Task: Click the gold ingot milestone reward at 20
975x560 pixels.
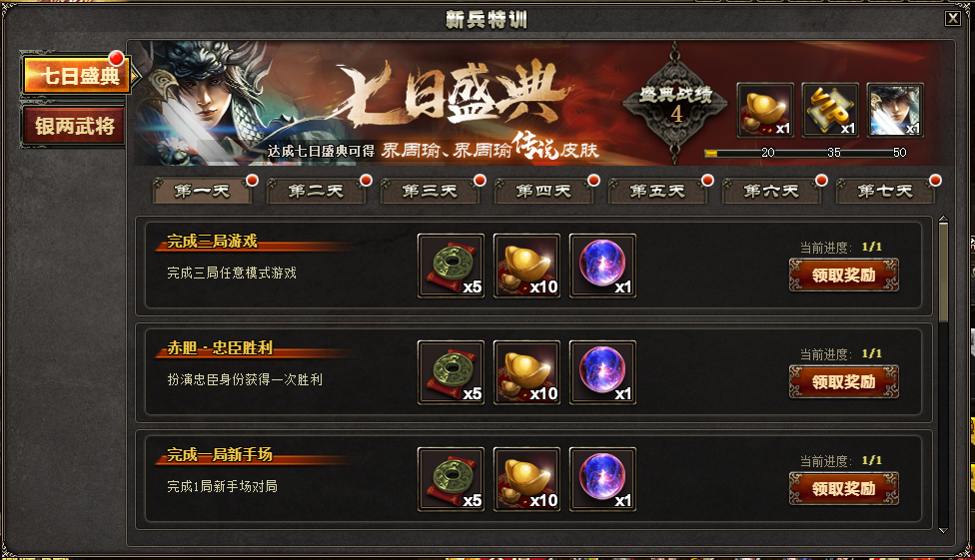Action: 765,110
